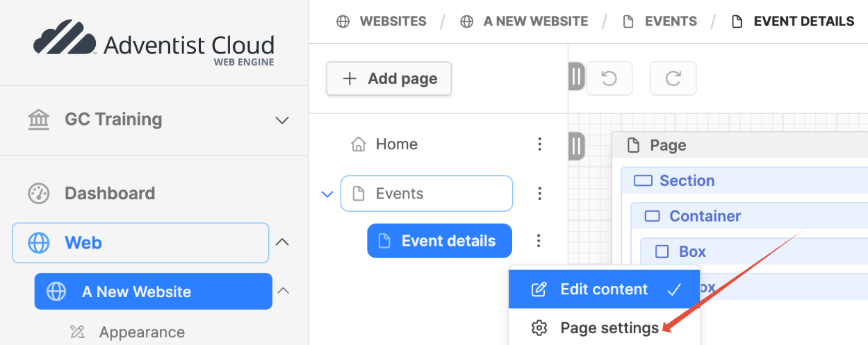
Task: Select the Home page in the tree
Action: pos(397,144)
